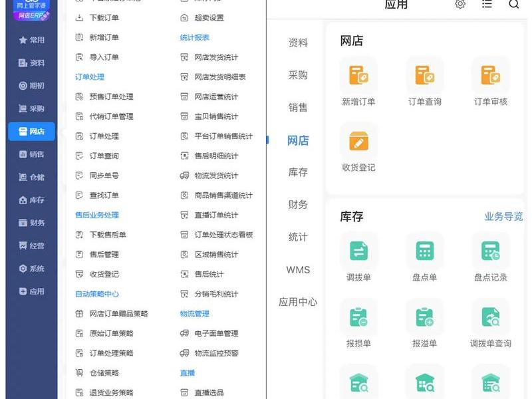Open 新增订单 app icon in 网店 section

pos(358,75)
